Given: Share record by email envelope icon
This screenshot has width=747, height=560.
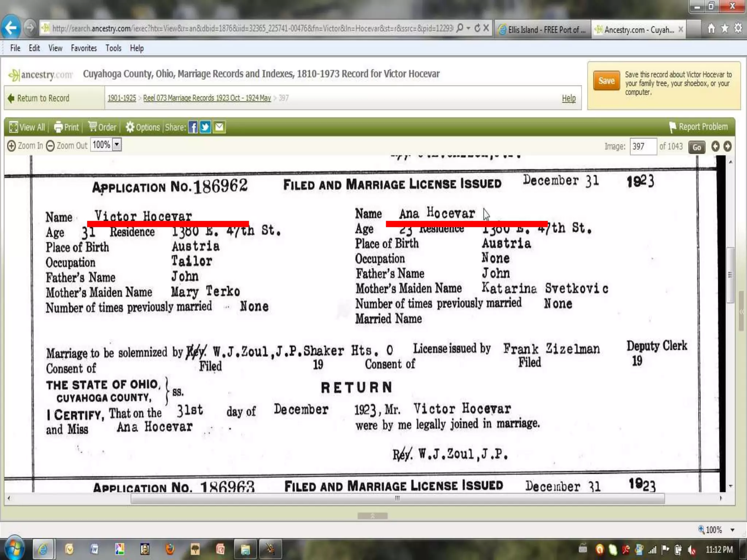Looking at the screenshot, I should [219, 127].
